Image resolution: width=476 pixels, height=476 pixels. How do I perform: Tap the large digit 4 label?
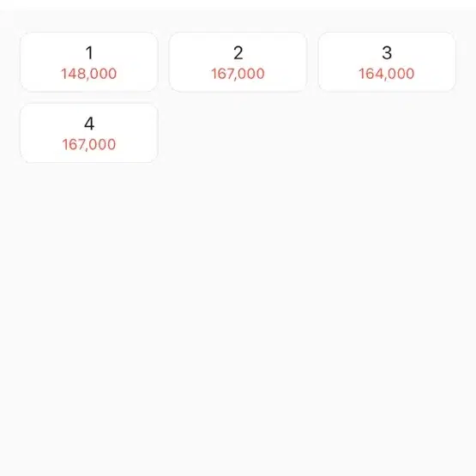[x=89, y=124]
